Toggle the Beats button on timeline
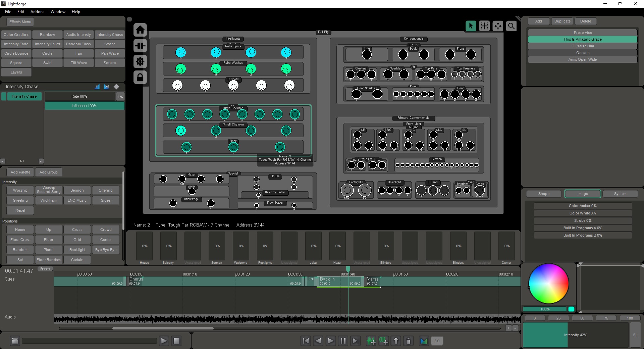 pos(45,269)
